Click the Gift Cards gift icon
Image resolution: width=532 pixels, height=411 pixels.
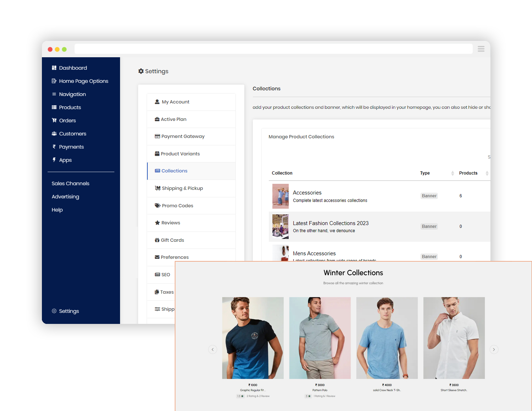coord(157,240)
